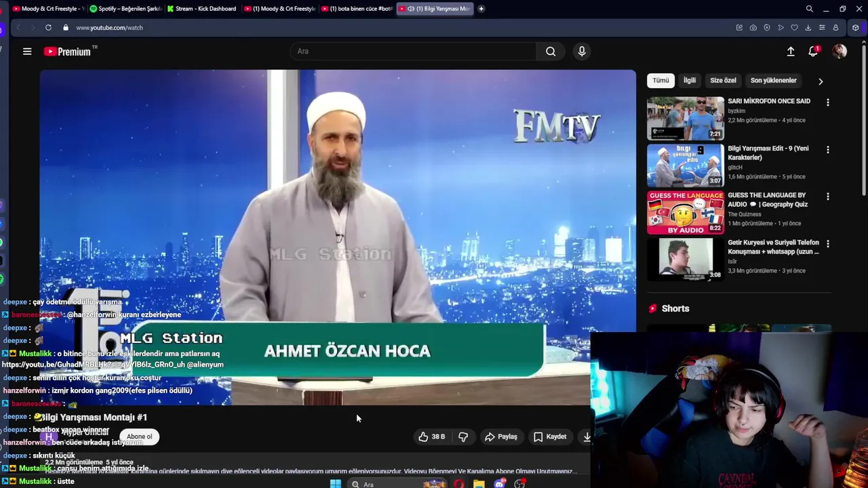868x488 pixels.
Task: Open options for SARI MİKROFON ONCE SAID
Action: [x=827, y=102]
